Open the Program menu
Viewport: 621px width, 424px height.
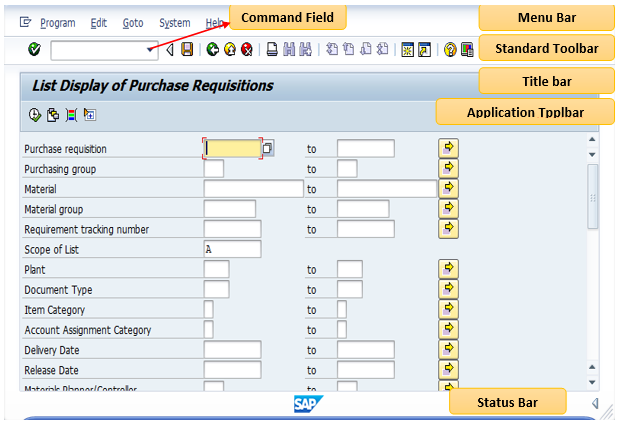tap(57, 22)
